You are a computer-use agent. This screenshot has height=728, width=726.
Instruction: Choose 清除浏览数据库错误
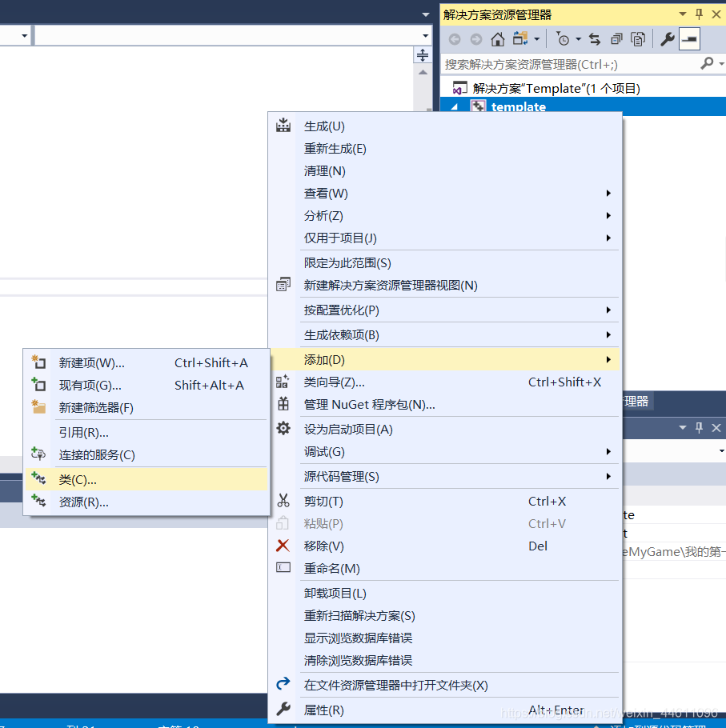click(444, 660)
